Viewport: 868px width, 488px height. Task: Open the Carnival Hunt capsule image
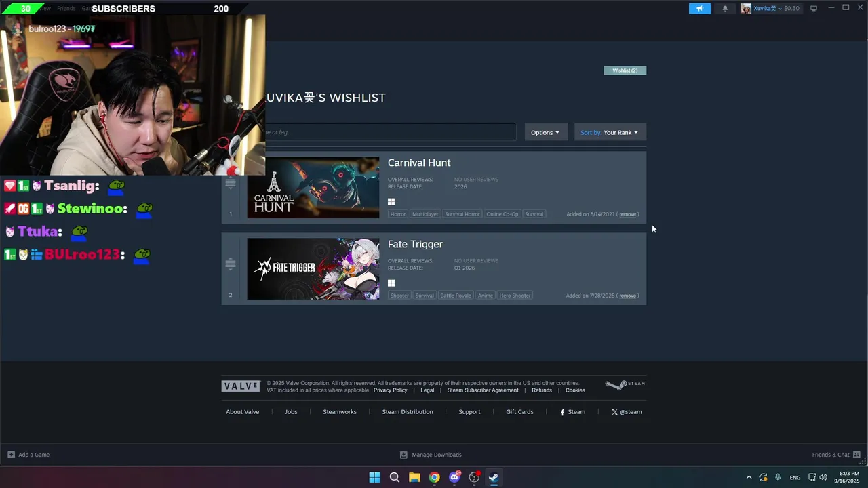click(x=313, y=188)
